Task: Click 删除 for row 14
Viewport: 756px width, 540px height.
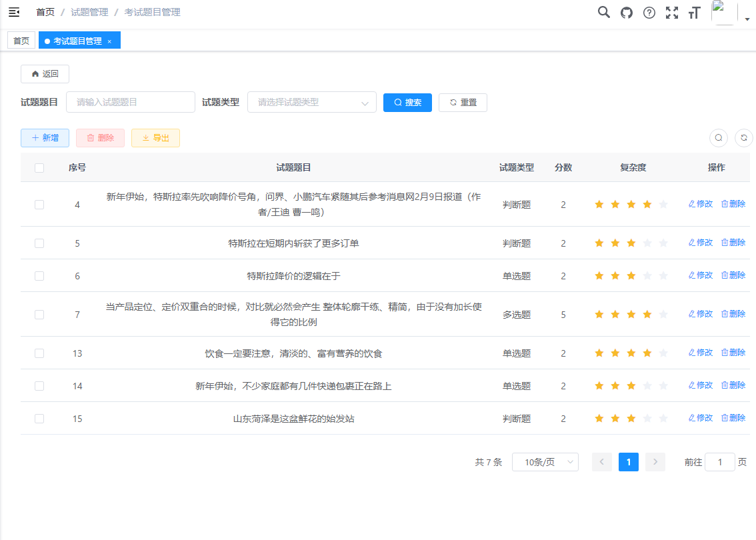Action: [733, 385]
